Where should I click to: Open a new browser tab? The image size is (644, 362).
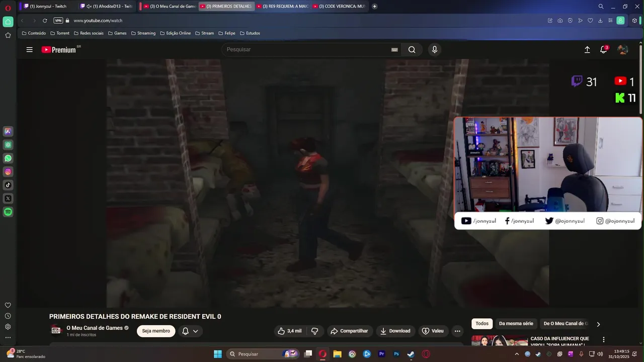(x=374, y=6)
